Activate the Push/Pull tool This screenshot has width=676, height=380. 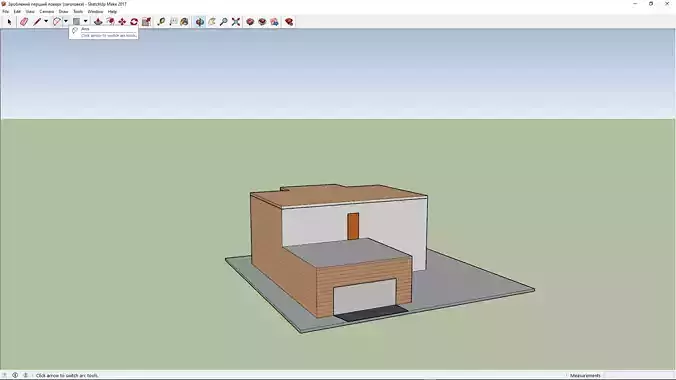click(98, 22)
